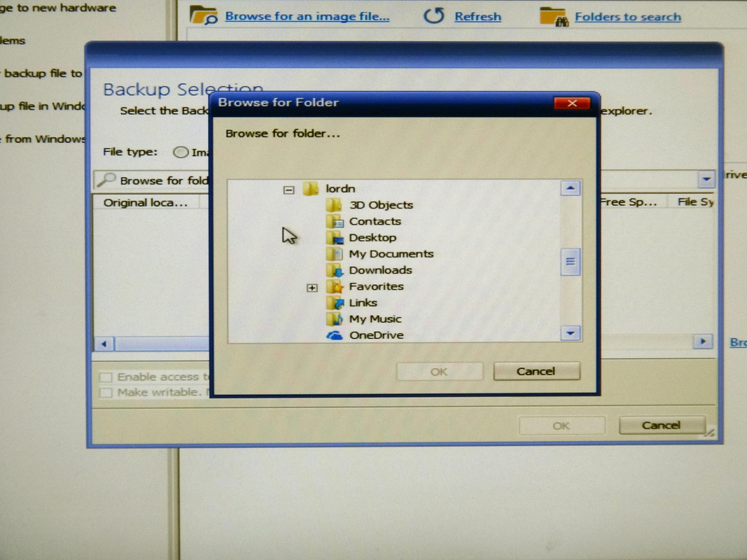Open the Folders to search link
747x560 pixels.
[x=628, y=17]
